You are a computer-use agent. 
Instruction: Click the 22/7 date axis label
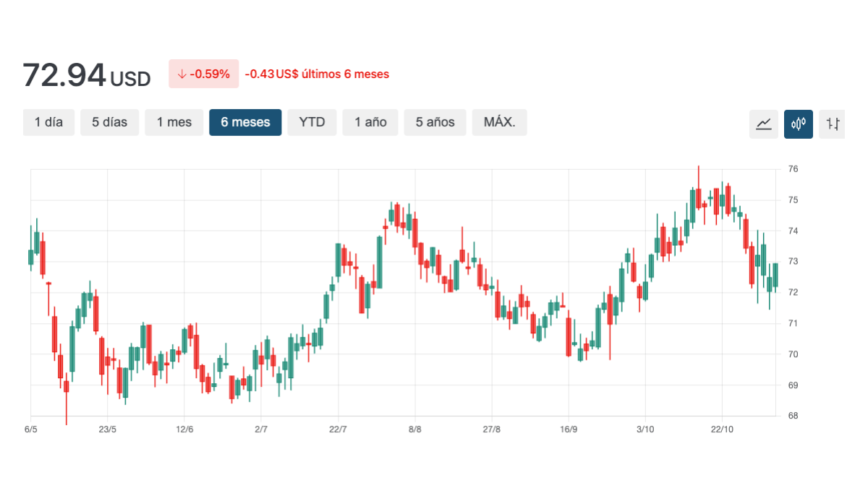coord(338,429)
